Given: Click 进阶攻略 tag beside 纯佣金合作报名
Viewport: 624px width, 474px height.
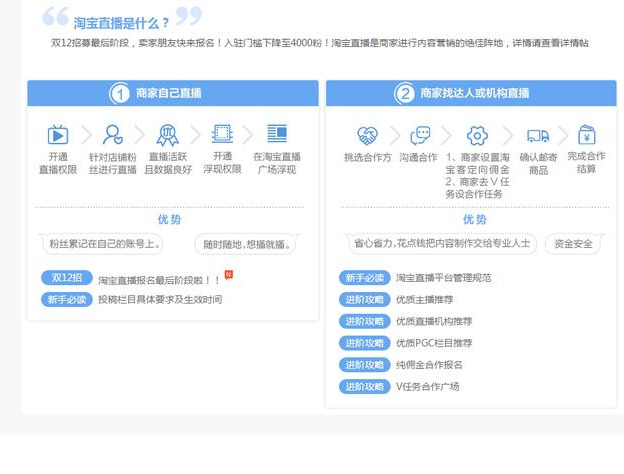Looking at the screenshot, I should 365,365.
